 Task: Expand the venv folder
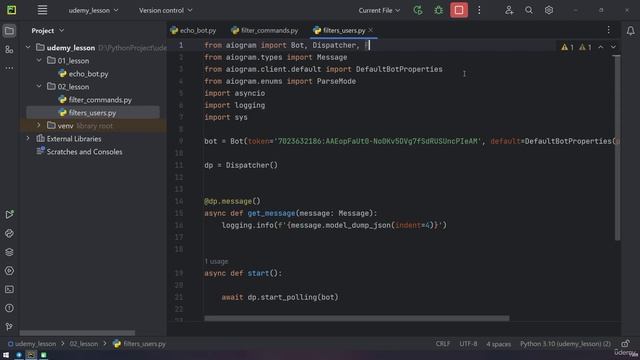pos(39,126)
